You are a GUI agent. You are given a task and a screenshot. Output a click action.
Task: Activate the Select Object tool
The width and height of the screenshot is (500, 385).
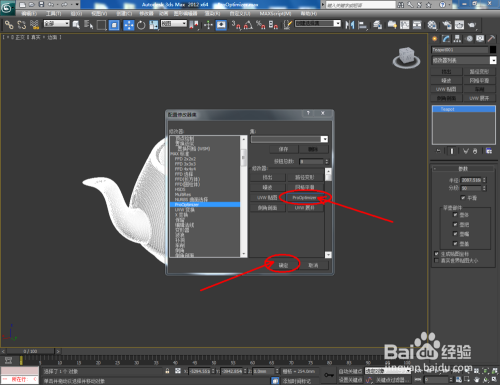[x=76, y=25]
